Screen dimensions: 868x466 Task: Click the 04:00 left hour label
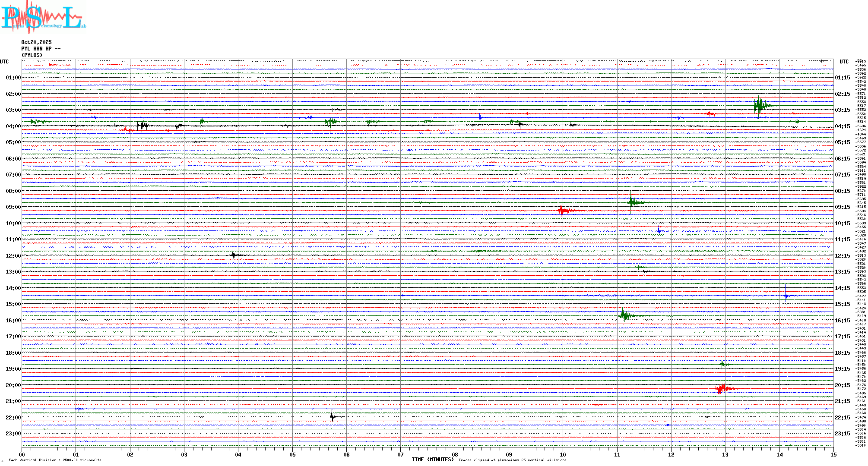click(13, 126)
